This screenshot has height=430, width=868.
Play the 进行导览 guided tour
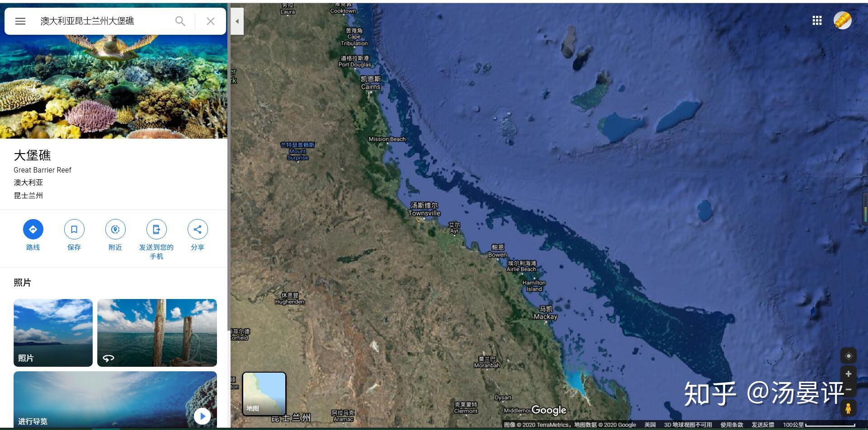pos(202,416)
